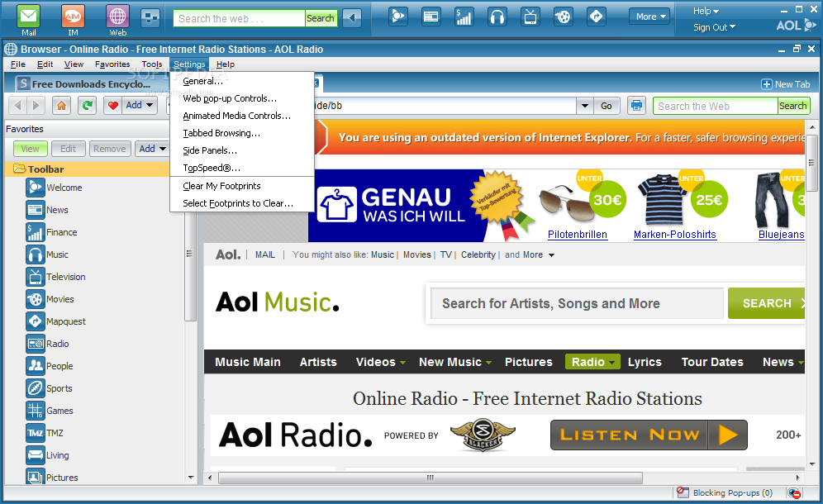The image size is (823, 504).
Task: Click the Print icon beside Go
Action: (636, 106)
